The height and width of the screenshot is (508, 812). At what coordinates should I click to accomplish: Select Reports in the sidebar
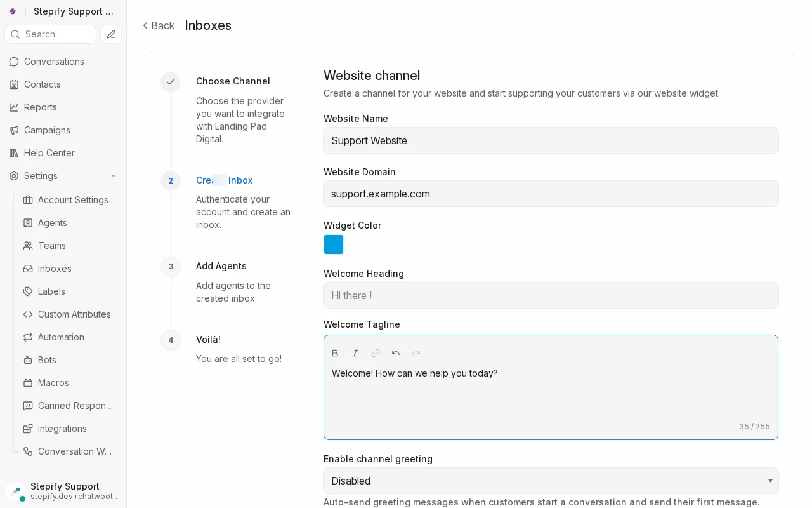coord(39,107)
